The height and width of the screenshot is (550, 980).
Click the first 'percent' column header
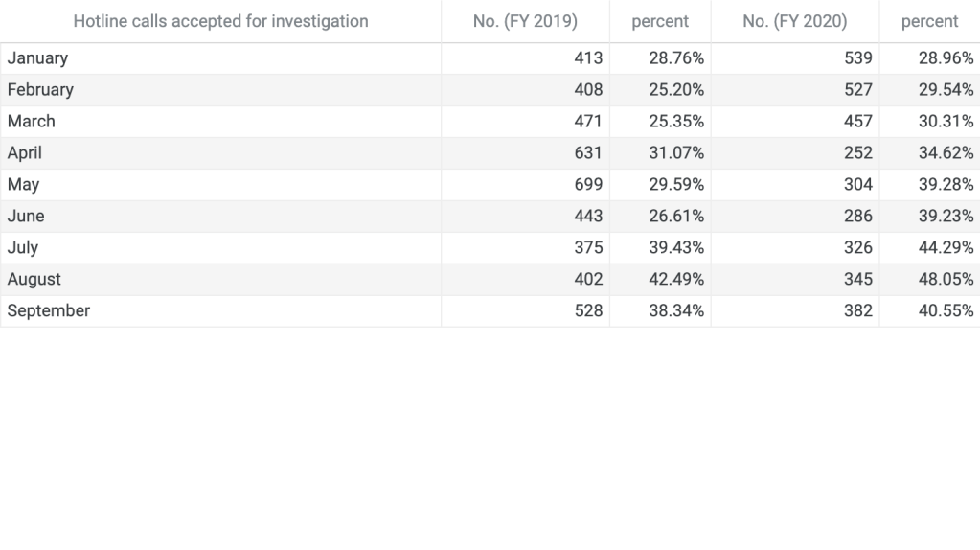[x=660, y=21]
